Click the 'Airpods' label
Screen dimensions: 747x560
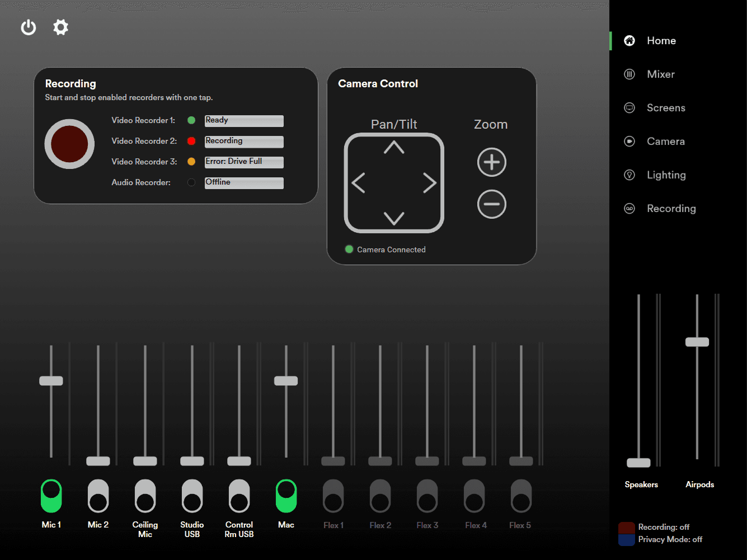pos(700,484)
